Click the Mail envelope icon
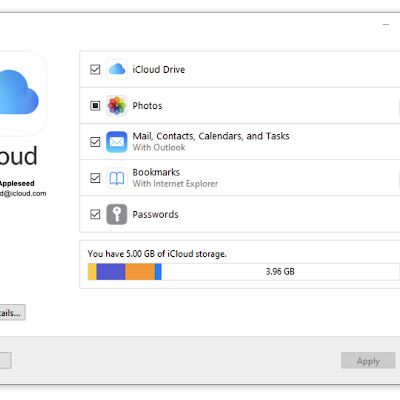 117,142
